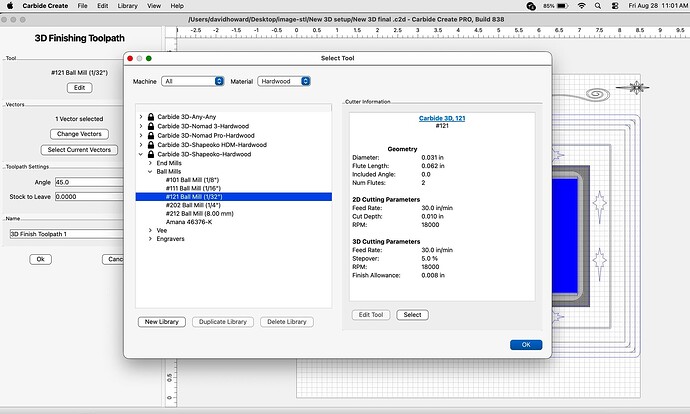Open the Apple menu

(x=10, y=6)
